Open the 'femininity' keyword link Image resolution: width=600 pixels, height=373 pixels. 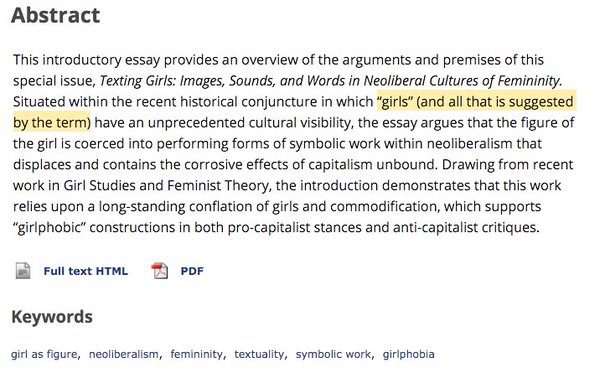pyautogui.click(x=196, y=354)
